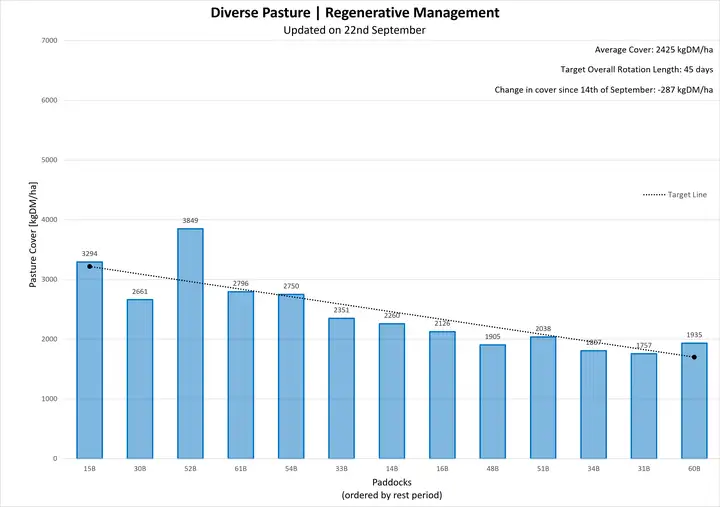Select 'Target Overall Rotation Length: 45 days'
Image resolution: width=720 pixels, height=507 pixels.
637,69
